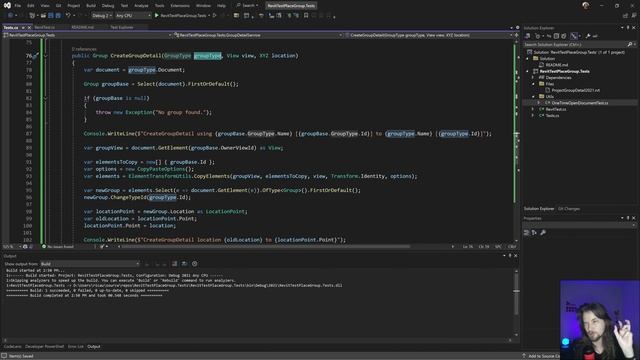Image resolution: width=640 pixels, height=360 pixels.
Task: Open project navigation dropdown RevitTestPlaceGroup.Tests
Action: [87, 35]
